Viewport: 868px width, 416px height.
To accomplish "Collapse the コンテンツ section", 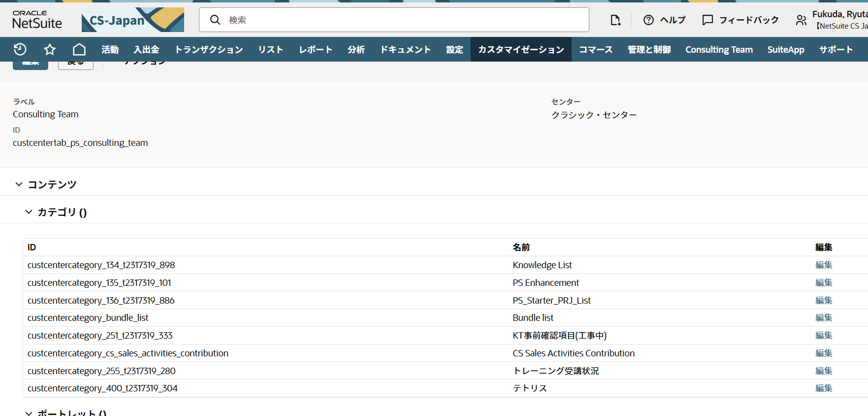I will [19, 184].
